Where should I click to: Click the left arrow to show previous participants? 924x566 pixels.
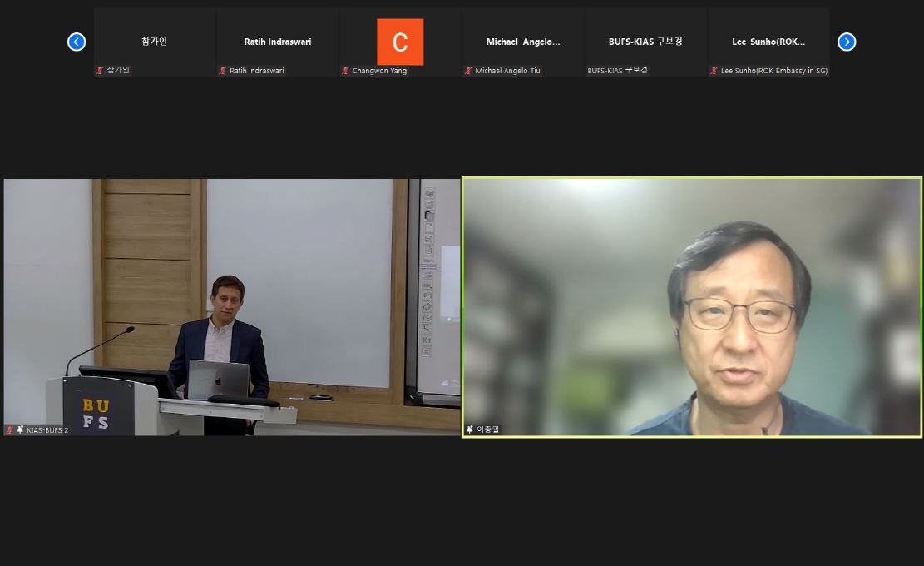tap(76, 42)
